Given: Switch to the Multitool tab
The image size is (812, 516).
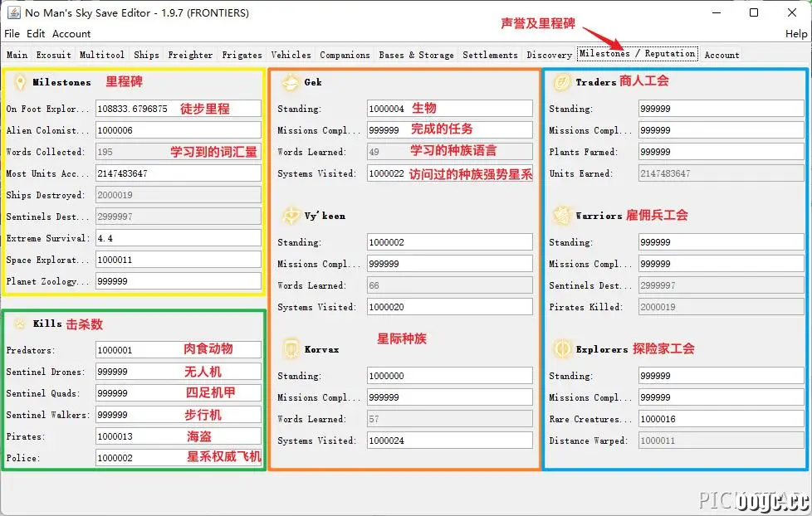Looking at the screenshot, I should pos(102,55).
